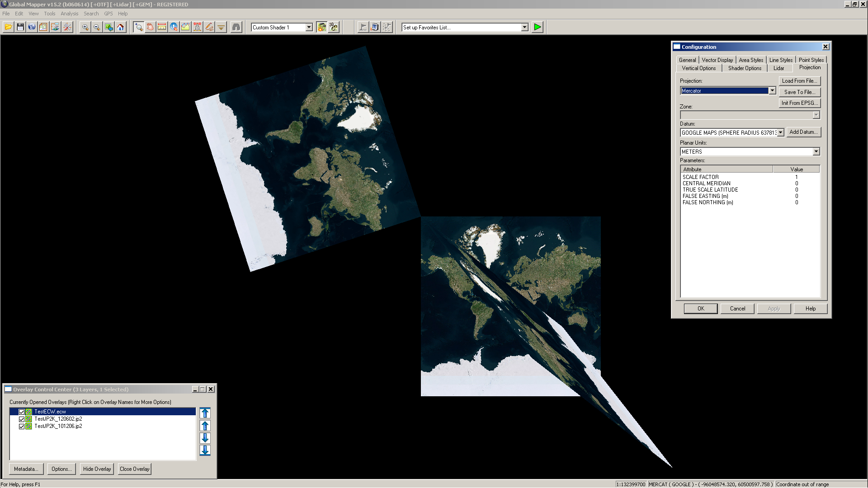Viewport: 868px width, 488px height.
Task: Open the Custom Shader 1 dropdown
Action: click(309, 28)
